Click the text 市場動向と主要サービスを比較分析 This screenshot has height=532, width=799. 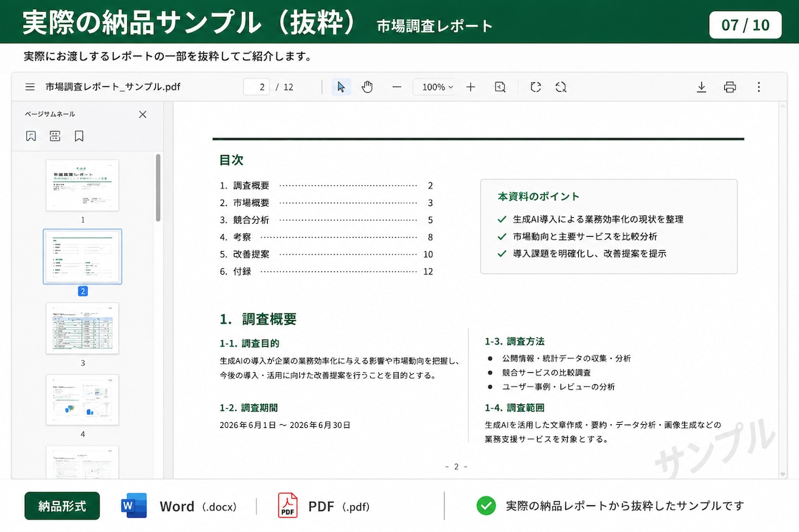[x=585, y=236]
